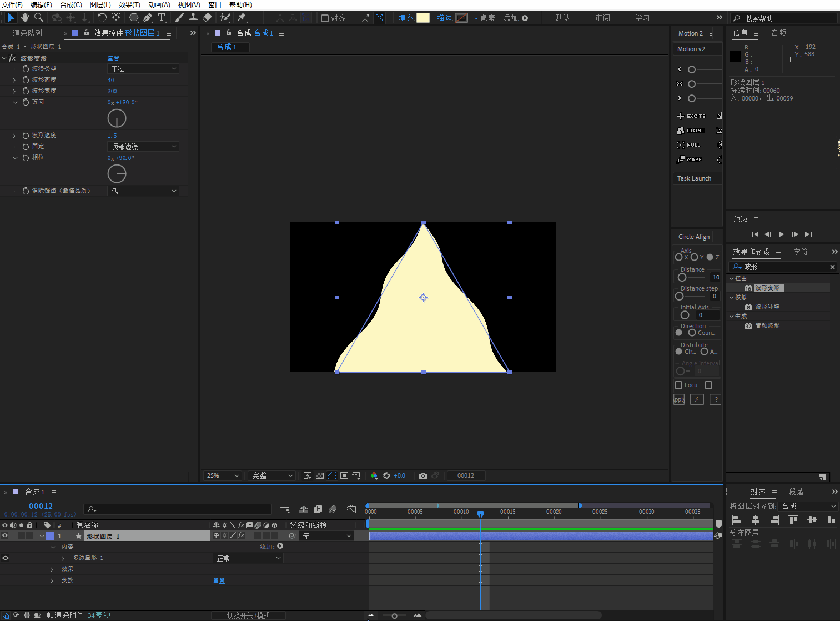This screenshot has height=621, width=840.
Task: Open the 波浪类型 dropdown showing 正弦
Action: tap(143, 69)
